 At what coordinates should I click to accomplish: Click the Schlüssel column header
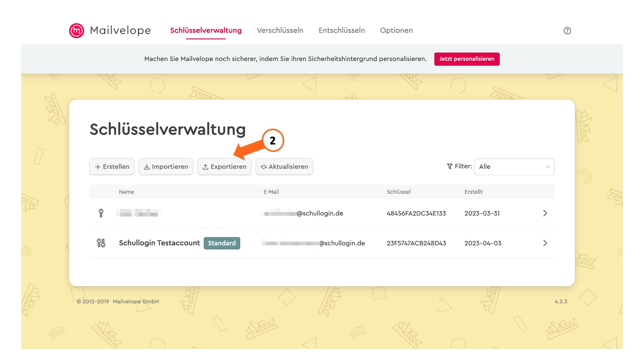pyautogui.click(x=398, y=192)
